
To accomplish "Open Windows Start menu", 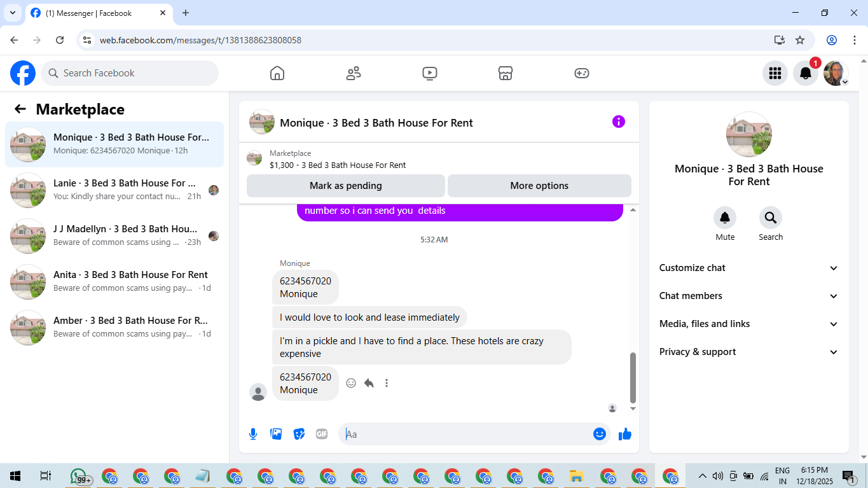I will 15,476.
